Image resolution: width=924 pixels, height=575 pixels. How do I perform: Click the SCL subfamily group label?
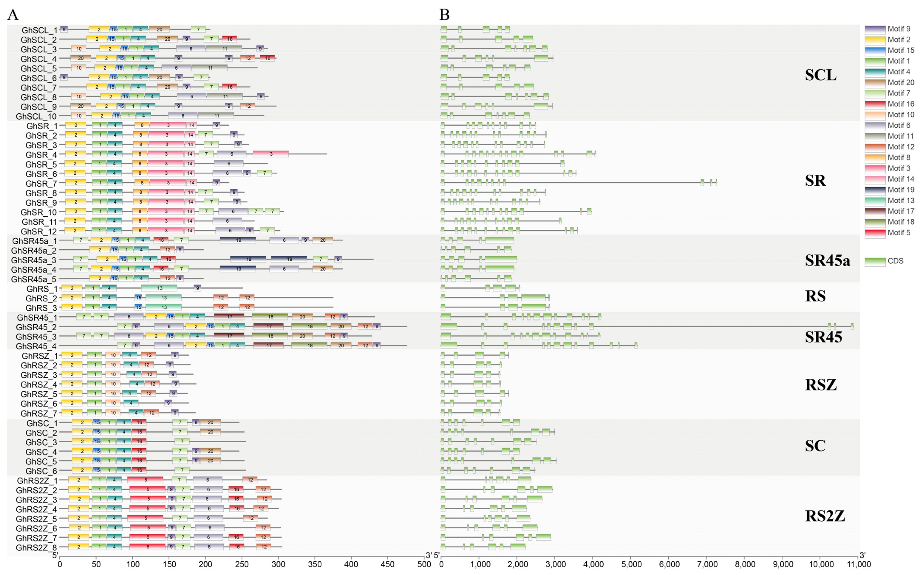tap(821, 75)
